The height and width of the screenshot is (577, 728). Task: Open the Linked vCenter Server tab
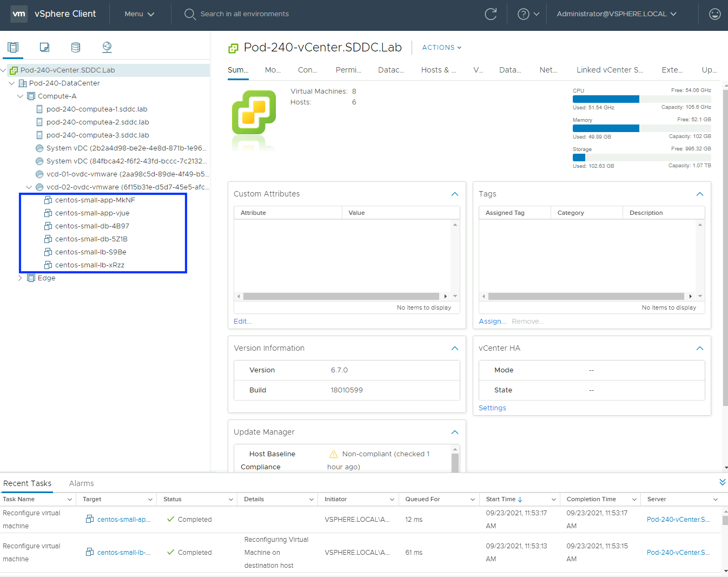[609, 70]
